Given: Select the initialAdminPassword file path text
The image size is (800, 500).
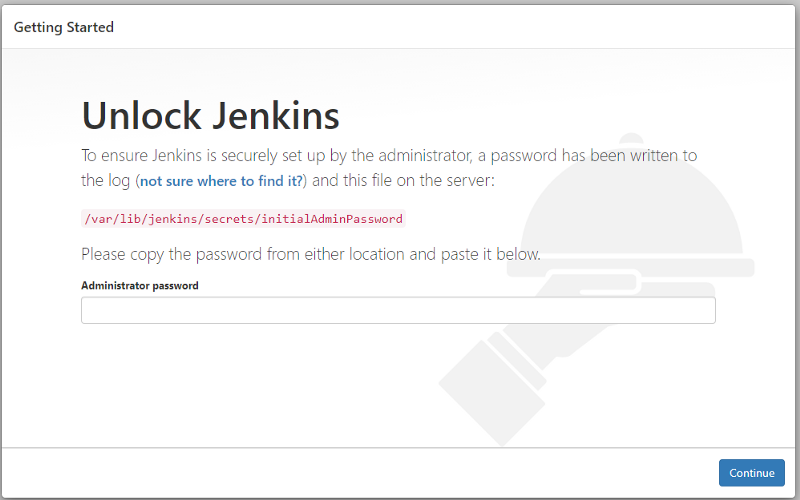Looking at the screenshot, I should pos(244,218).
